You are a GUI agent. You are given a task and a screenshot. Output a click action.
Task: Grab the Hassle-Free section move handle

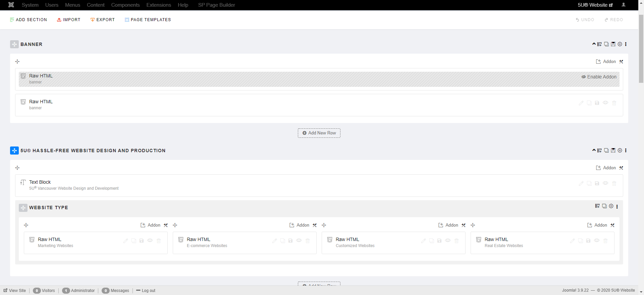pyautogui.click(x=14, y=151)
